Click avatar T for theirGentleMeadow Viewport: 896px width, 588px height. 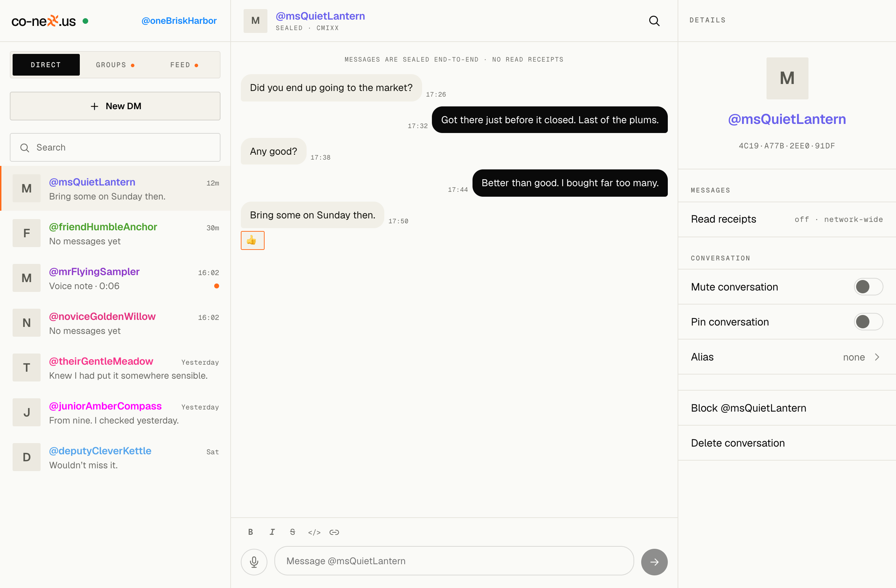(26, 367)
